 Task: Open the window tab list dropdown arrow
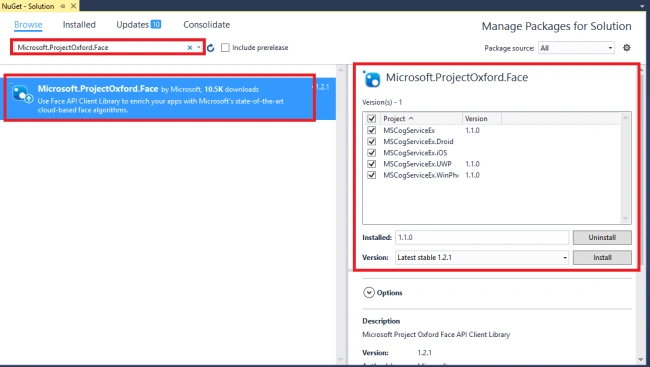[642, 6]
